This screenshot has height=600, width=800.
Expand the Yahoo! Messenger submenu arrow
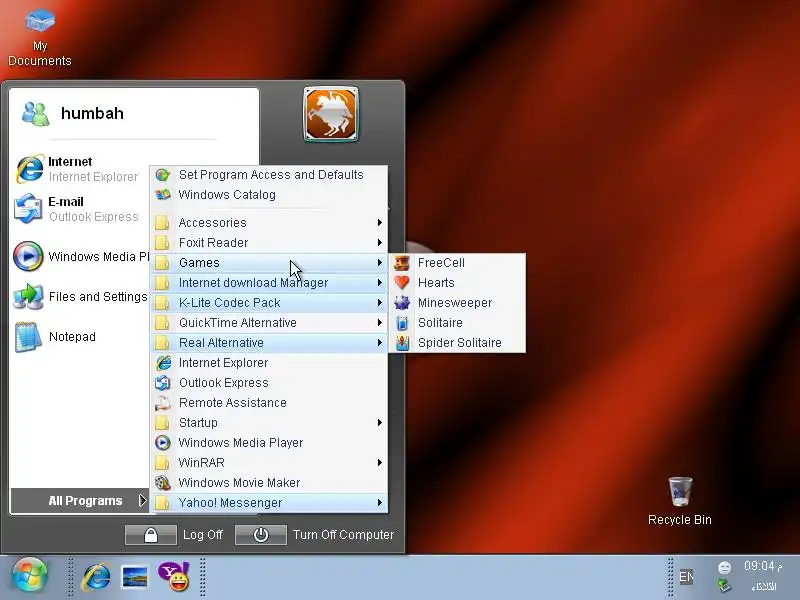point(380,503)
